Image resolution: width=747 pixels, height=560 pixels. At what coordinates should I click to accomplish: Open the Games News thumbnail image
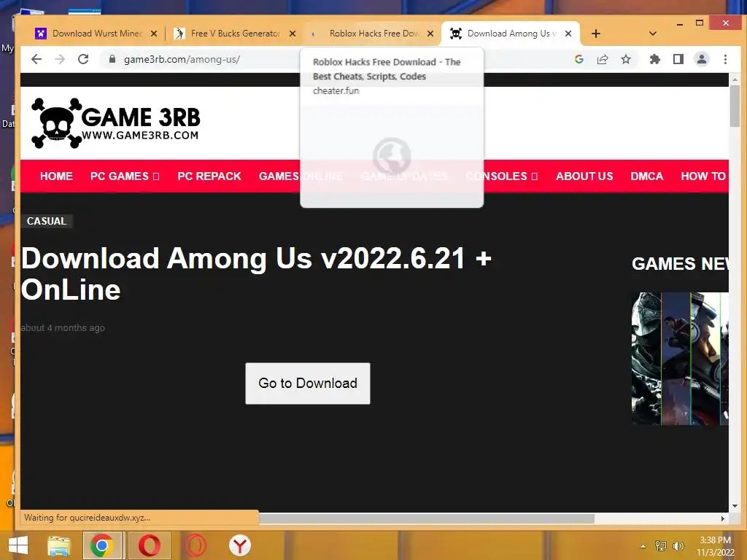tap(680, 359)
